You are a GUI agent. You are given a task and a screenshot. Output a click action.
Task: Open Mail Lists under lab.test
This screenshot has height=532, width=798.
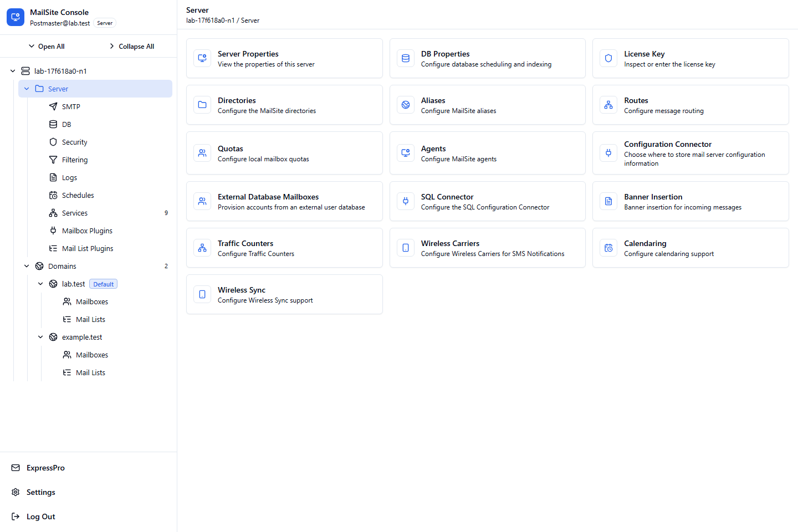click(109, 319)
